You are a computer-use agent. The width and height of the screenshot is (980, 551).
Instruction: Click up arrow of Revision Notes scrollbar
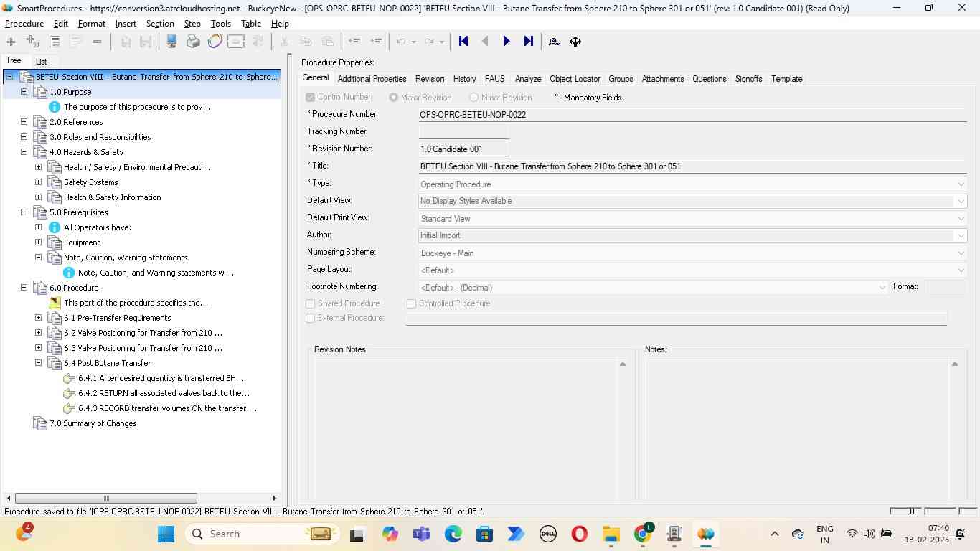click(x=622, y=364)
